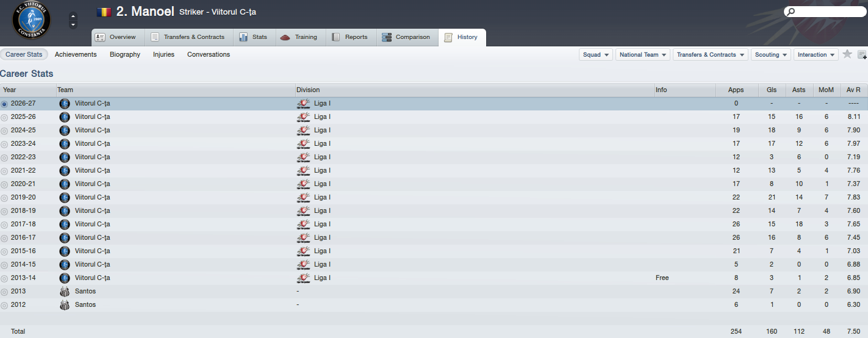
Task: Click the FC Viitorul Constanta club crest
Action: coord(32,20)
